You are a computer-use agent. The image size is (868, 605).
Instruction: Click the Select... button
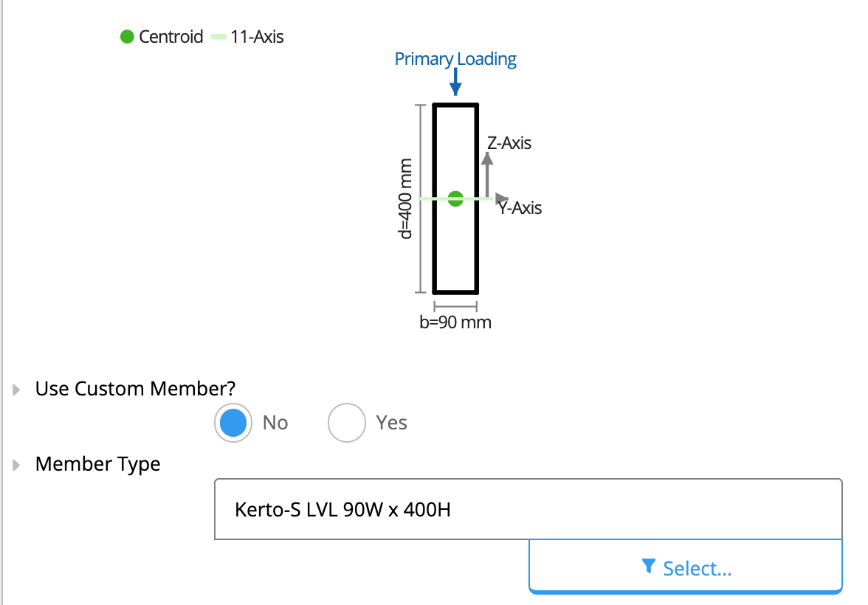click(x=685, y=566)
